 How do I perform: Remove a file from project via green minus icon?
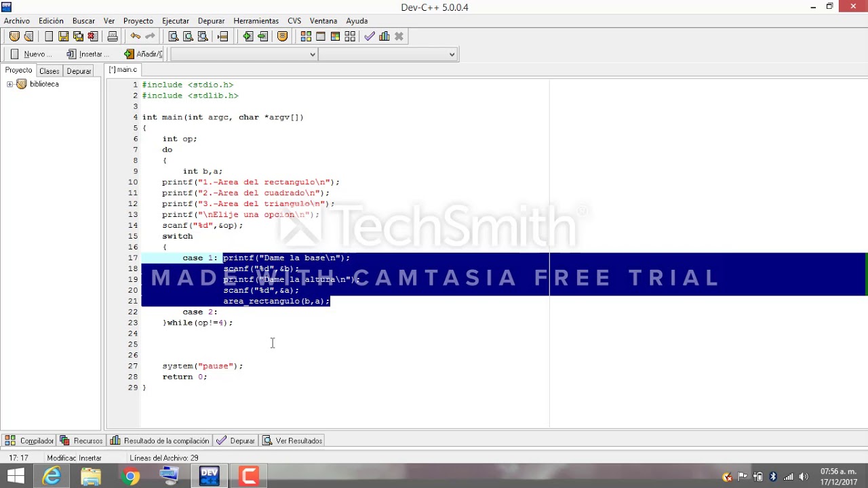click(262, 37)
